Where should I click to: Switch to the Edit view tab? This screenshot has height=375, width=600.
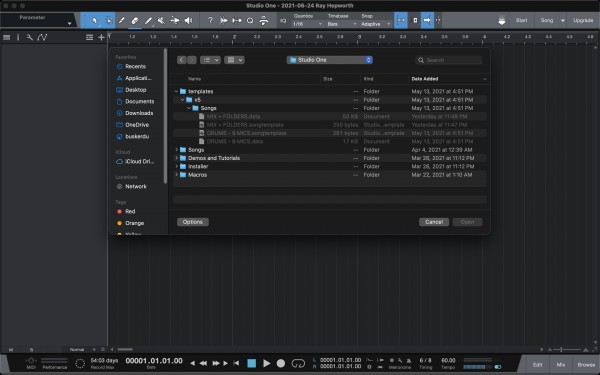(537, 365)
